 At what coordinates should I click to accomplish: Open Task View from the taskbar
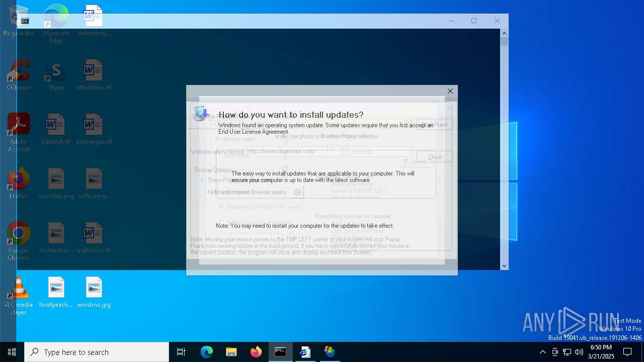click(181, 352)
